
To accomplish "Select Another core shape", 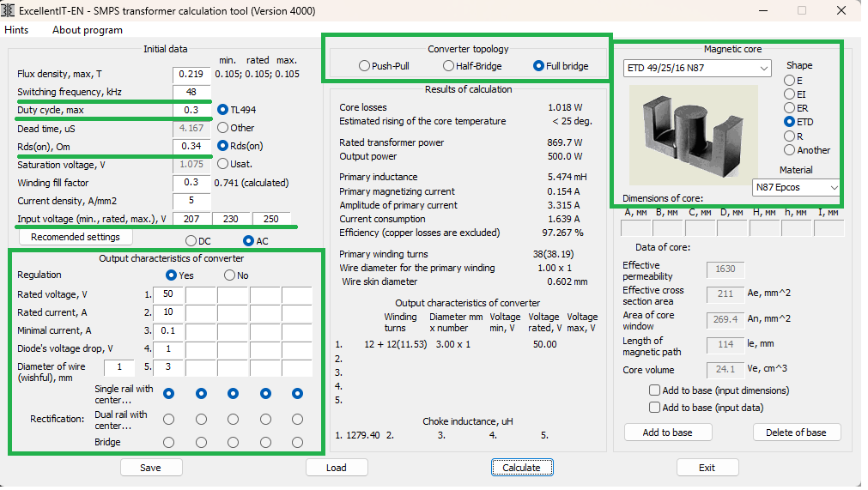I will [807, 150].
